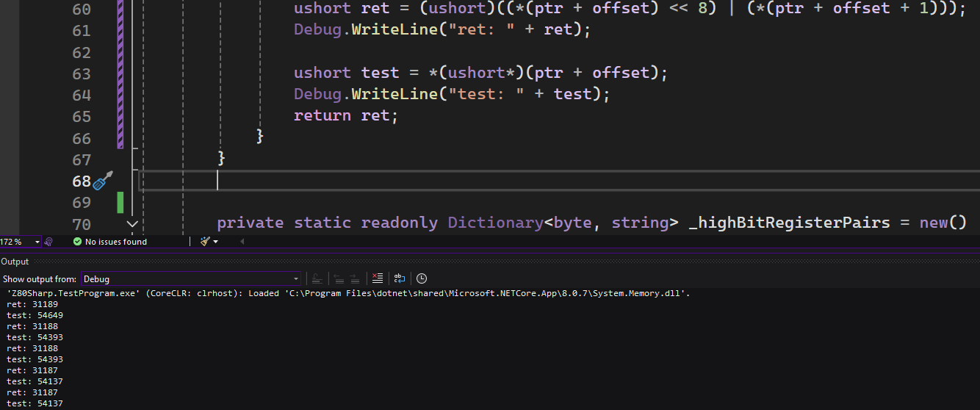Click the output line 'ret: 31189'
Viewport: 980px width, 410px height.
(x=32, y=304)
